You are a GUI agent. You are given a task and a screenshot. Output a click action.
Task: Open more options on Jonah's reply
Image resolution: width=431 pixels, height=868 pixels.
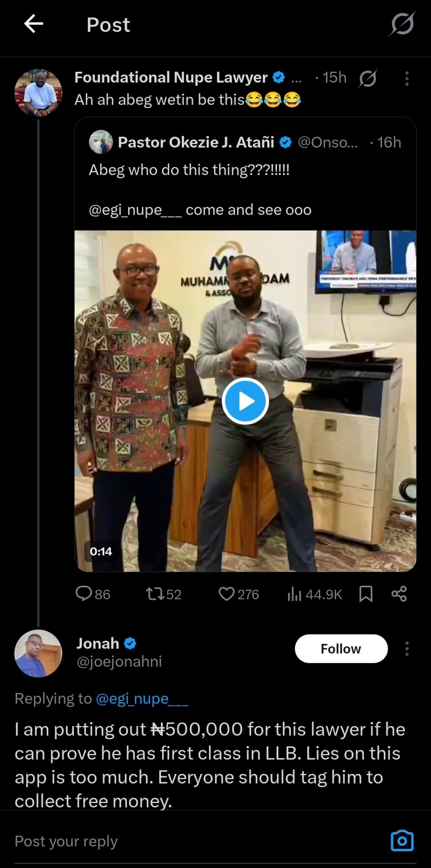(406, 648)
